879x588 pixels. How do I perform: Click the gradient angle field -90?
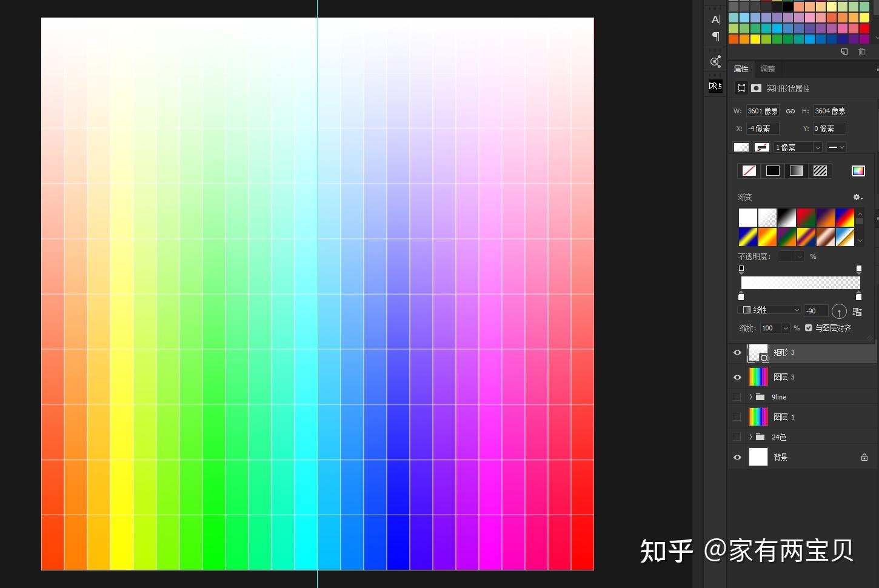(816, 311)
